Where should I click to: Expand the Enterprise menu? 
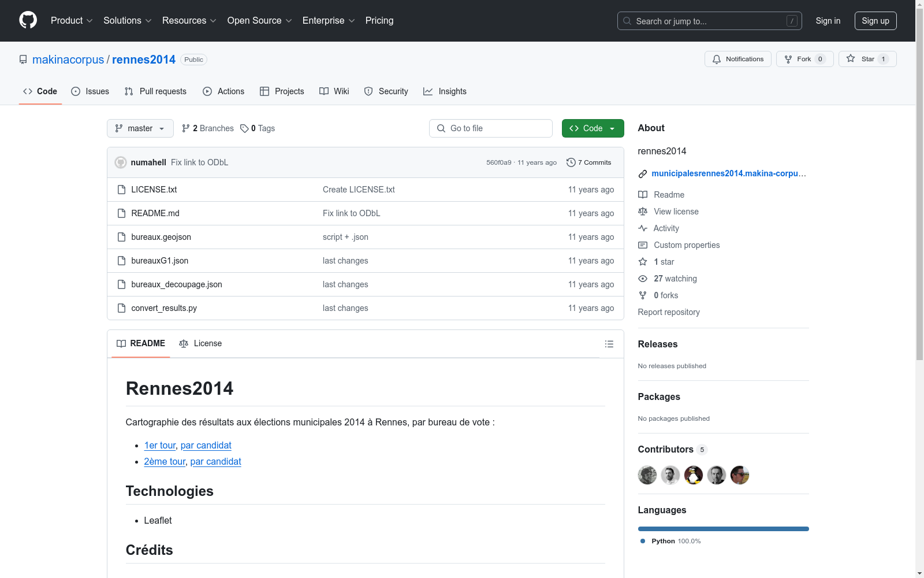[329, 20]
